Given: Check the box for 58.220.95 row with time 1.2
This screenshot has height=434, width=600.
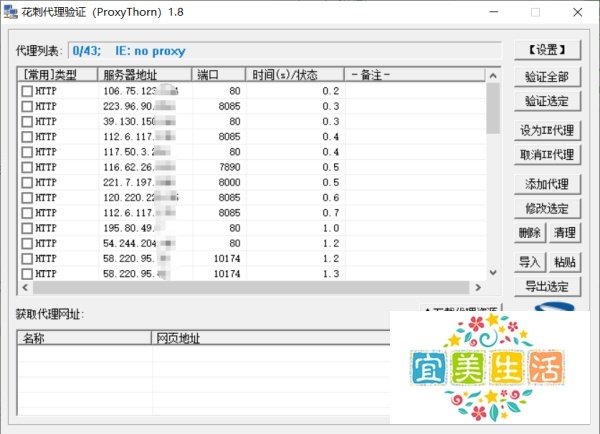Looking at the screenshot, I should click(x=27, y=259).
